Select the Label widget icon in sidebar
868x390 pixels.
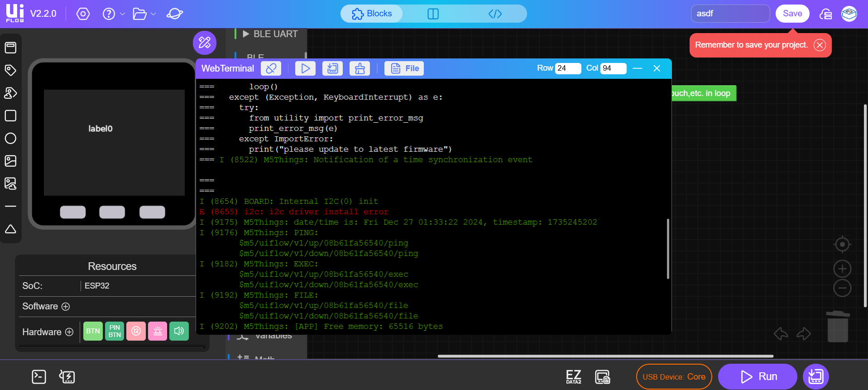(x=10, y=70)
